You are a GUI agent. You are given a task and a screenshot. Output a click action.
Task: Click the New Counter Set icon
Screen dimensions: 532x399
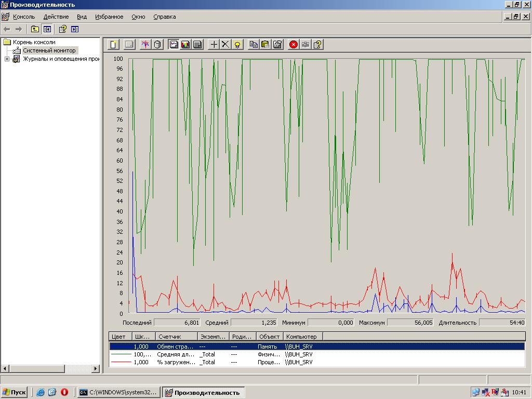coord(113,45)
